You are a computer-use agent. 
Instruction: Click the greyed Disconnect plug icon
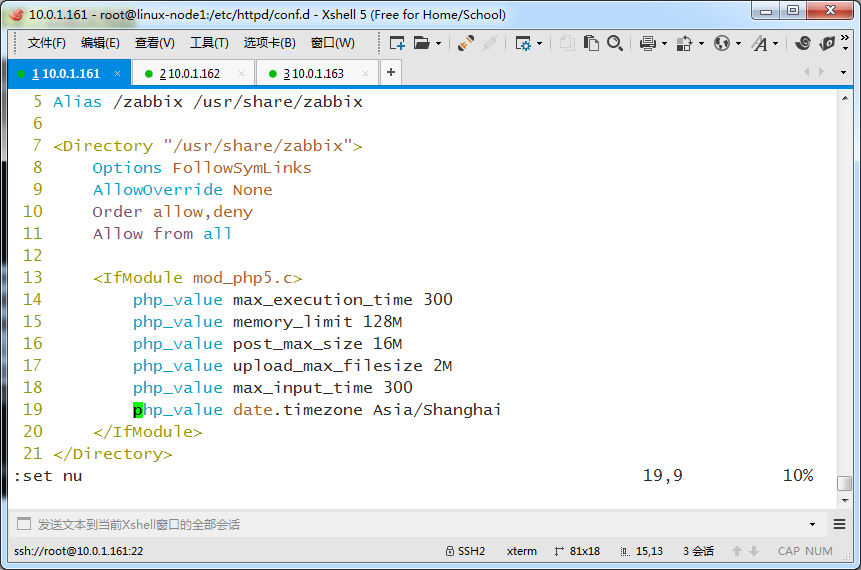pos(489,43)
